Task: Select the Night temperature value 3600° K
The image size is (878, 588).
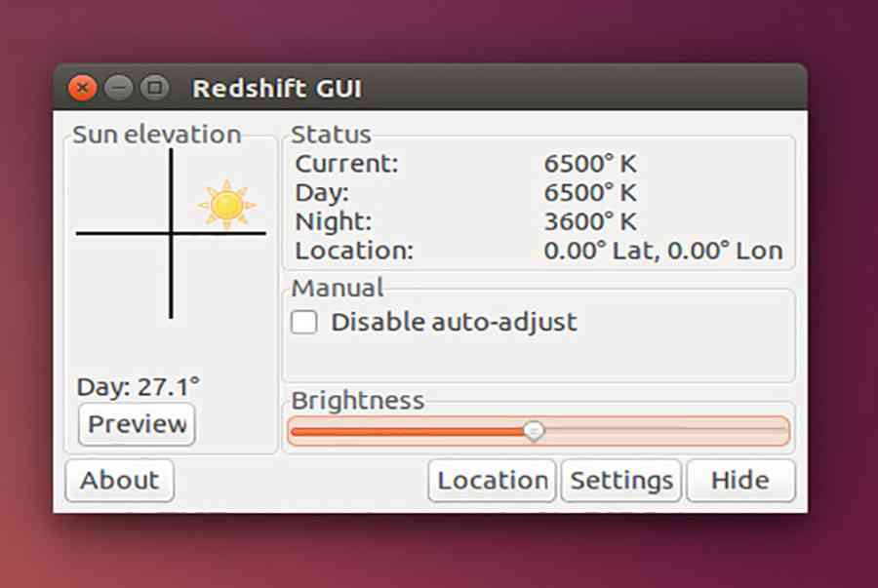Action: (x=590, y=221)
